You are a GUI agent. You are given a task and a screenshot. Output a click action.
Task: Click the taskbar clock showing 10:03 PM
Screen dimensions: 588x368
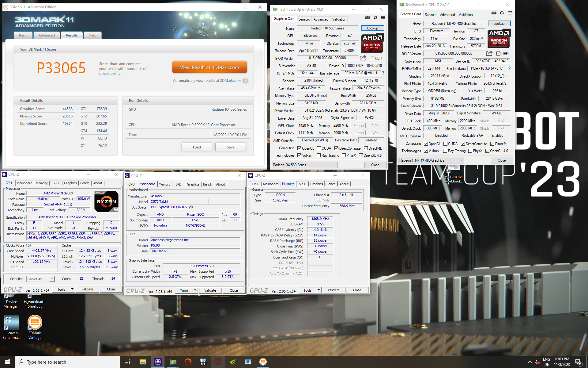click(562, 362)
